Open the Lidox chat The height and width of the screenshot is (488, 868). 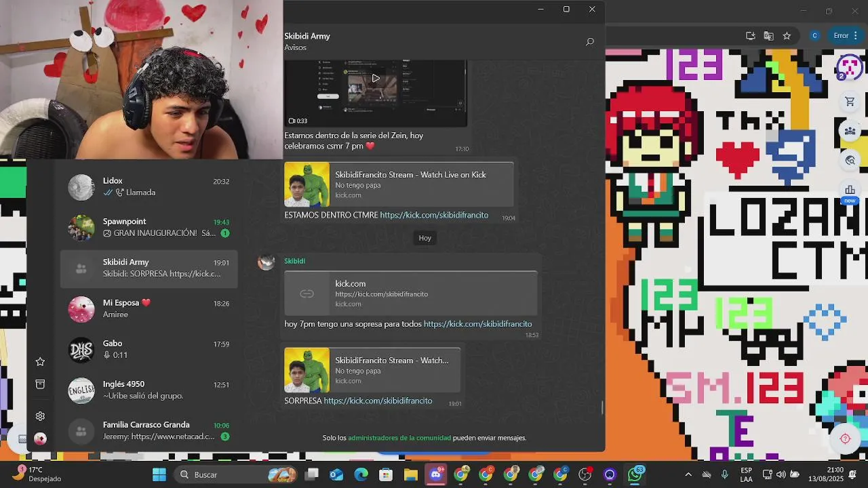point(149,187)
